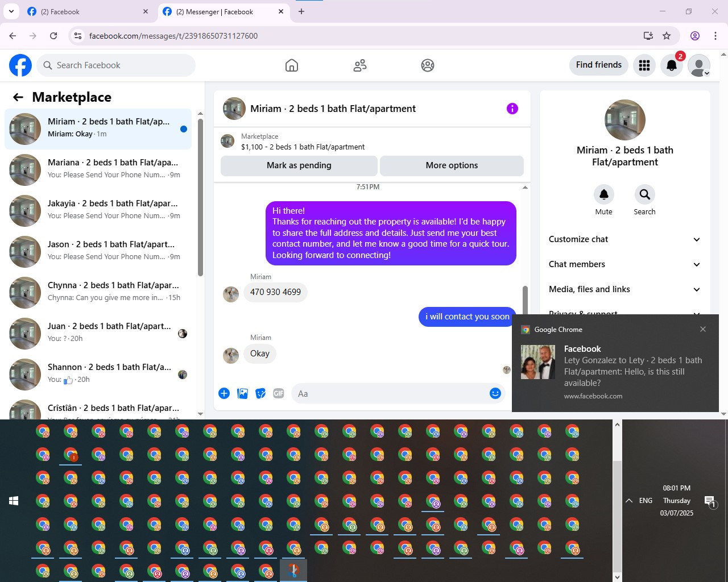Open Chrome tab search dropdown
The height and width of the screenshot is (582, 728).
click(11, 11)
